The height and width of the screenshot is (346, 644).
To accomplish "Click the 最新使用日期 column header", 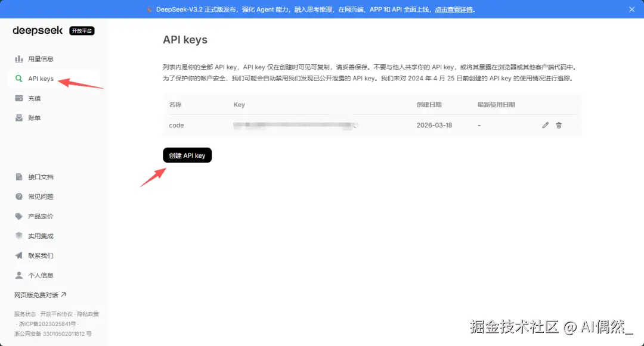I will pyautogui.click(x=496, y=105).
